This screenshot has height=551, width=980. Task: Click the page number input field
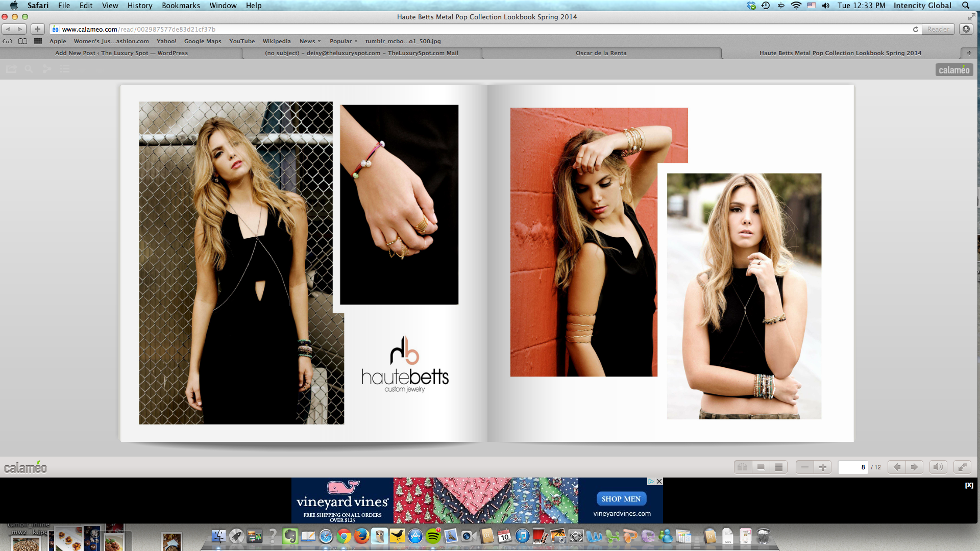(x=853, y=467)
